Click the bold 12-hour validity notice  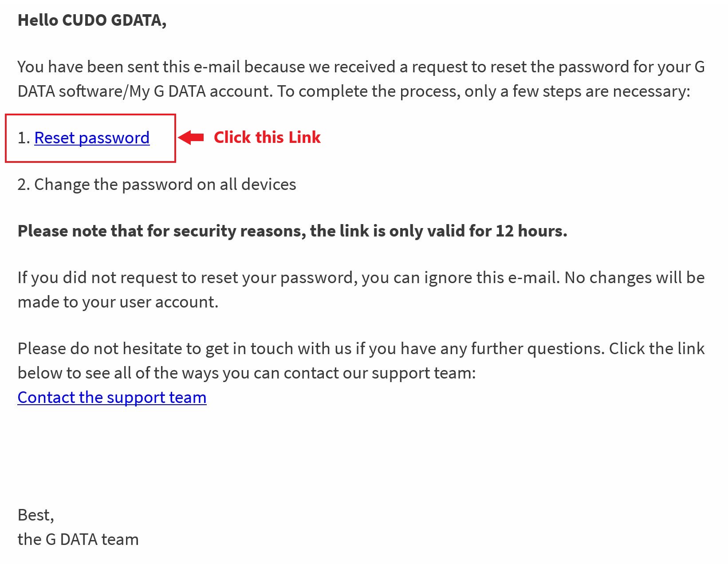pos(292,231)
